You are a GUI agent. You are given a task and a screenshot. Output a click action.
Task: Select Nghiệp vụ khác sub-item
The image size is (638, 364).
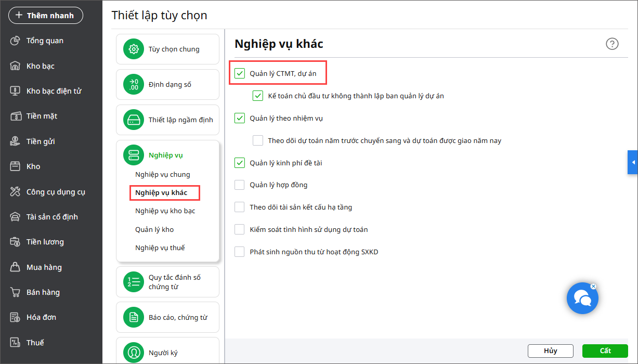(x=161, y=192)
